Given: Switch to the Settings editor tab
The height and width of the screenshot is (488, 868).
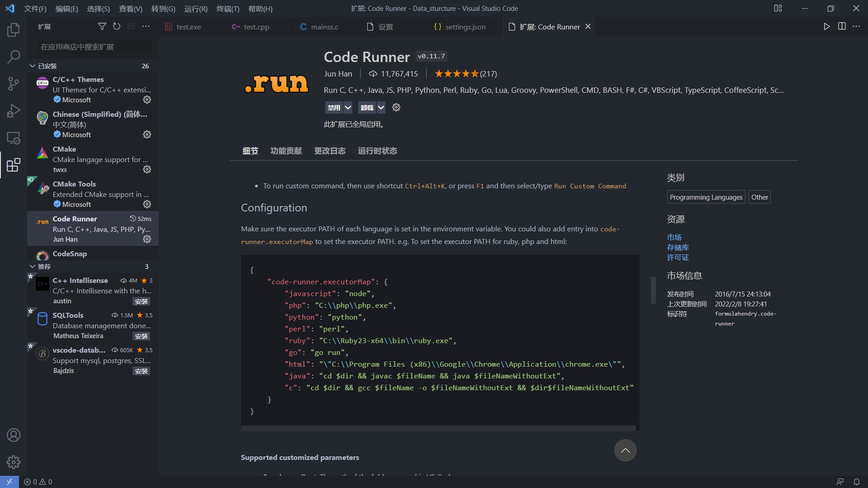Looking at the screenshot, I should (394, 27).
